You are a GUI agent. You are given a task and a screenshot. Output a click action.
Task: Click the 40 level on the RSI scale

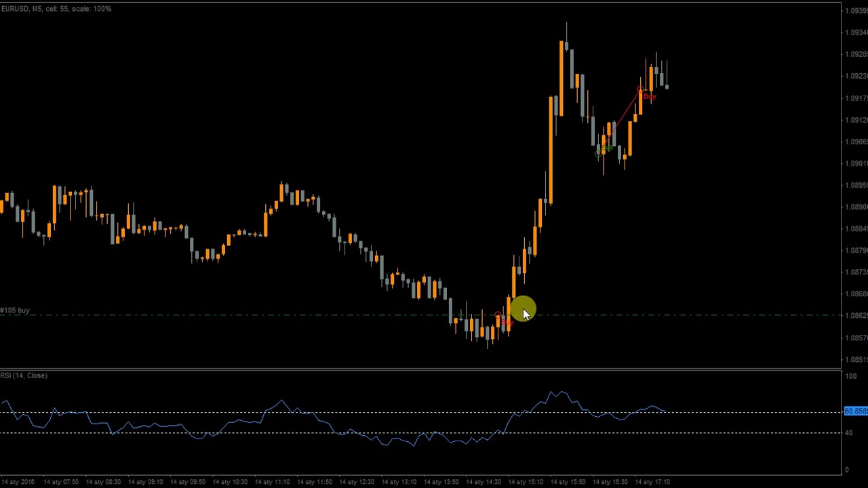tap(849, 432)
